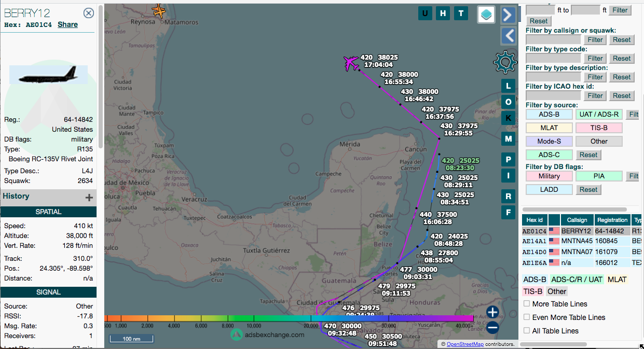Screen dimensions: 644x349
Task: Select the purple BERRY12 aircraft on map
Action: [351, 63]
